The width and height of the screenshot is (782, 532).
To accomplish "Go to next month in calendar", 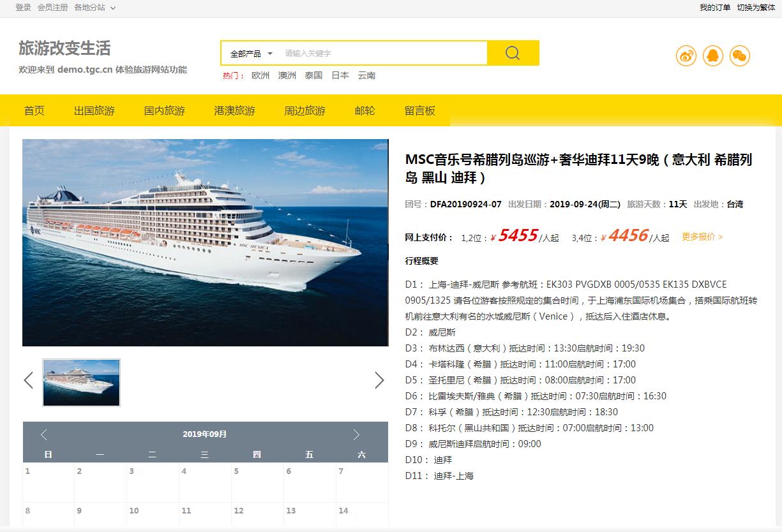I will pos(356,434).
